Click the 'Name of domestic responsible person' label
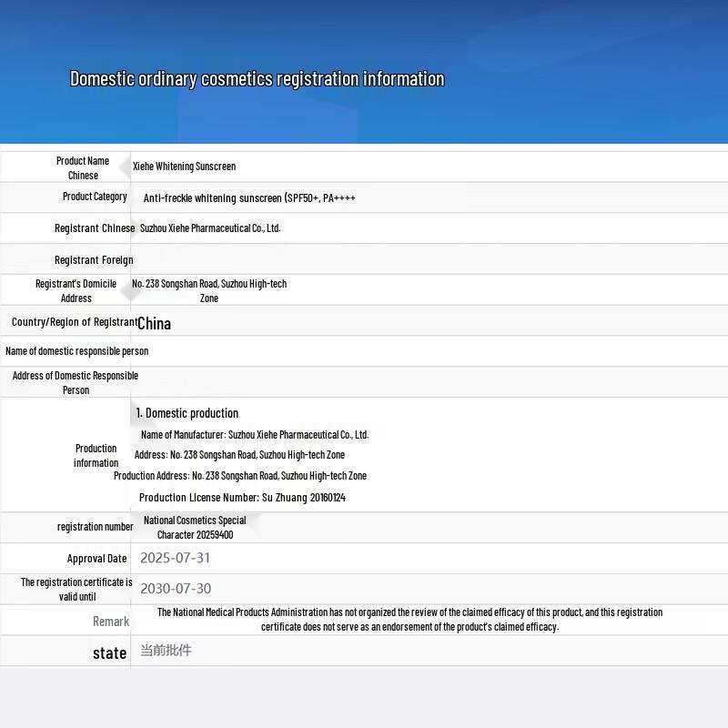 pos(77,351)
